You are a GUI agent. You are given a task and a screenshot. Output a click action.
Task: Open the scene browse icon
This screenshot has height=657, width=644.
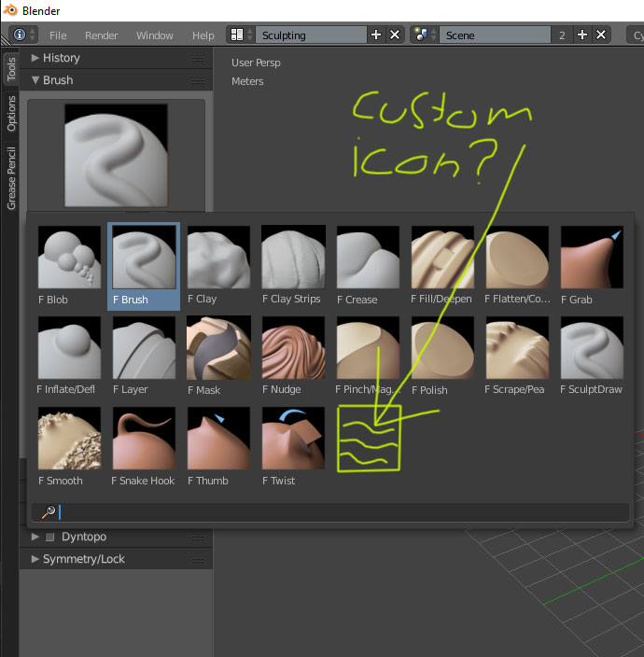coord(425,35)
